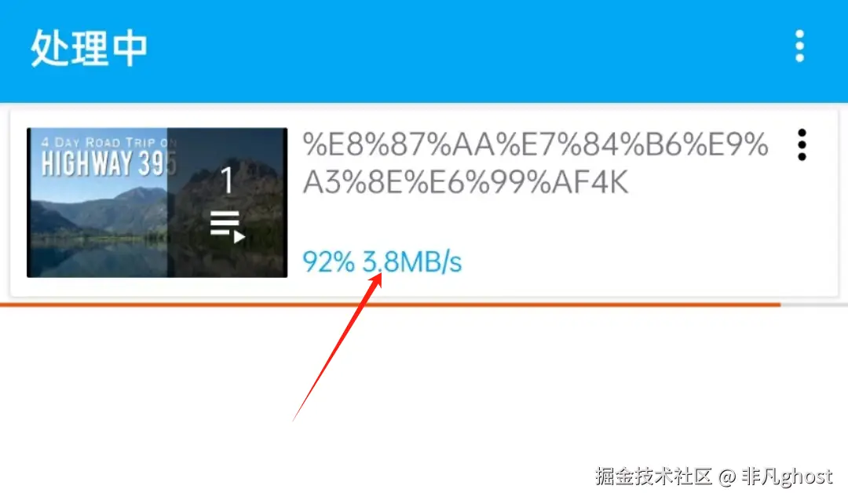Select the %E8%87%AA URL-encoded file name
848x504 pixels.
[535, 145]
